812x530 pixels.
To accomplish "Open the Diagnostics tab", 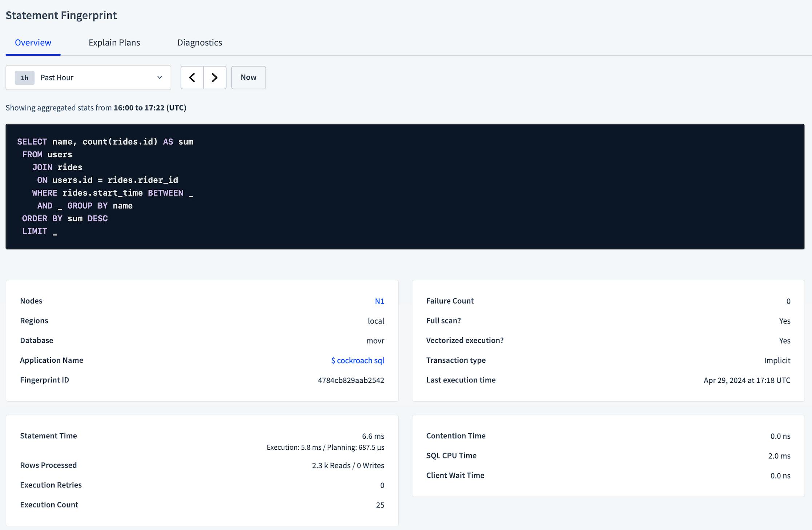I will click(x=200, y=42).
